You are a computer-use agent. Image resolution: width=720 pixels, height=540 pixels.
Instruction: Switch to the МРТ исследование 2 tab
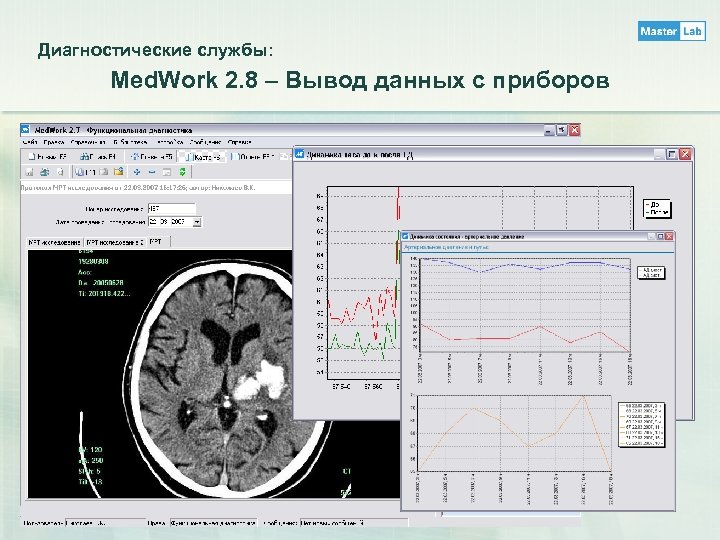(115, 242)
